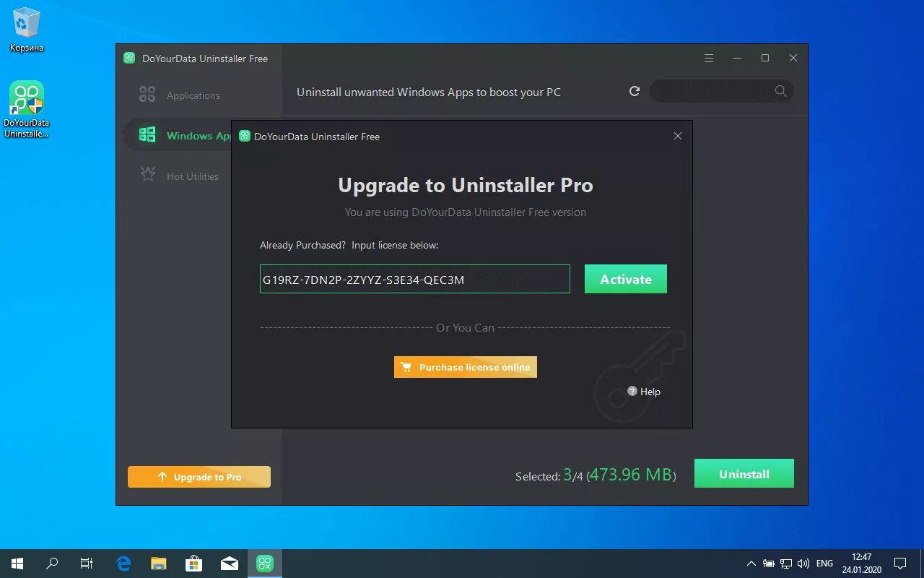
Task: Open File Explorer from taskbar
Action: (x=158, y=564)
